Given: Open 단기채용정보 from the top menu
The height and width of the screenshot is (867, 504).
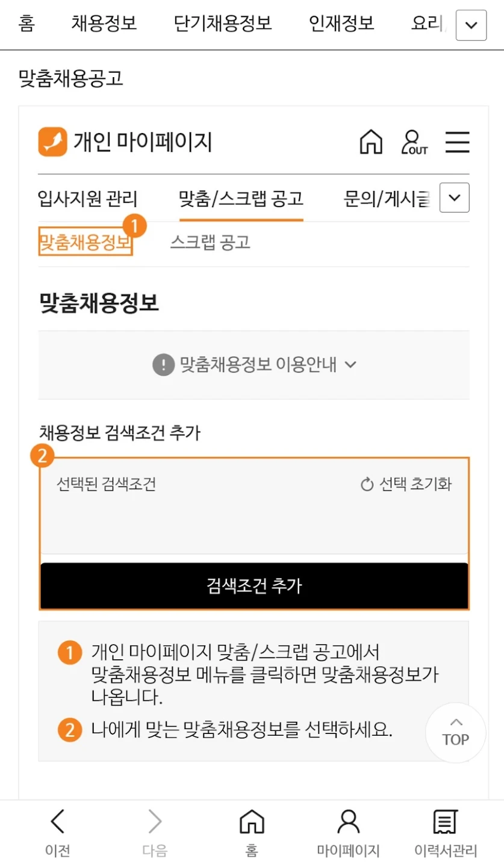Looking at the screenshot, I should click(x=223, y=24).
